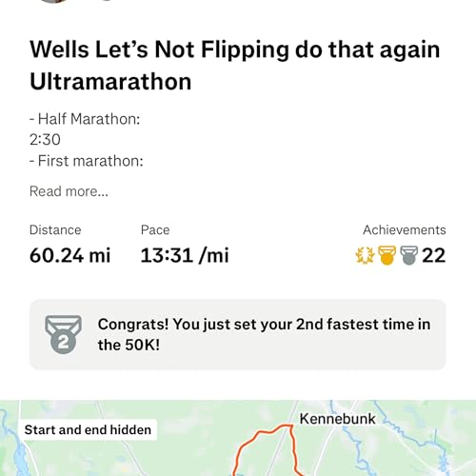
Task: Click Kennebunk place label on map
Action: pos(337,419)
